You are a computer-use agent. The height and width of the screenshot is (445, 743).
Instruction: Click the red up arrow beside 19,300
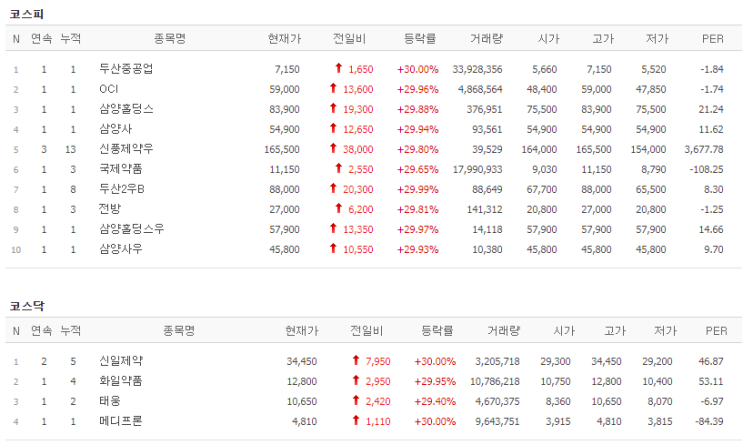point(333,108)
